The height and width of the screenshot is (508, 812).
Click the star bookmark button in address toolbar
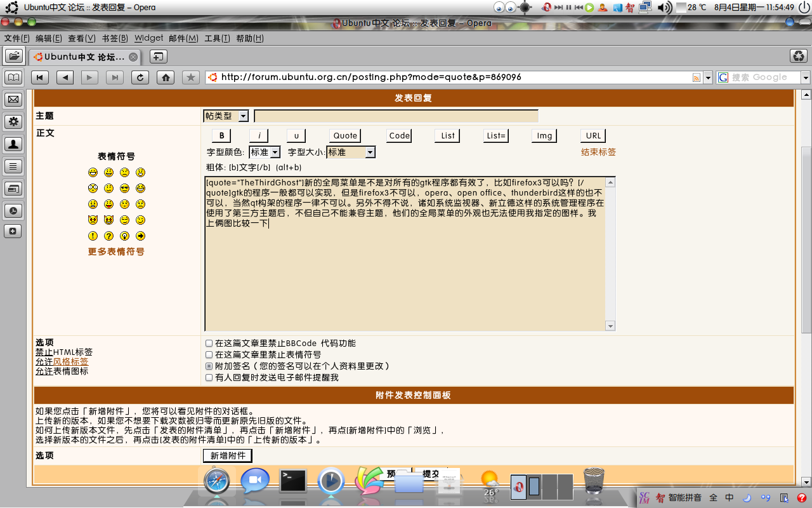190,77
